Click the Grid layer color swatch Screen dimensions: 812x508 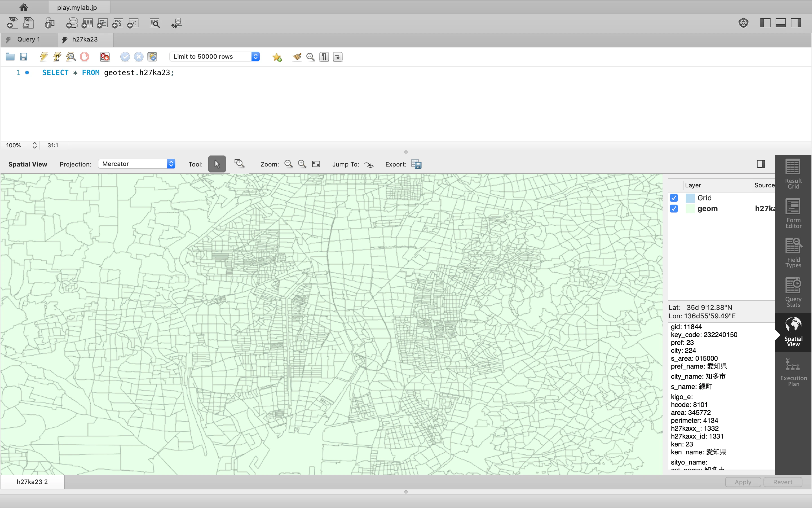690,198
